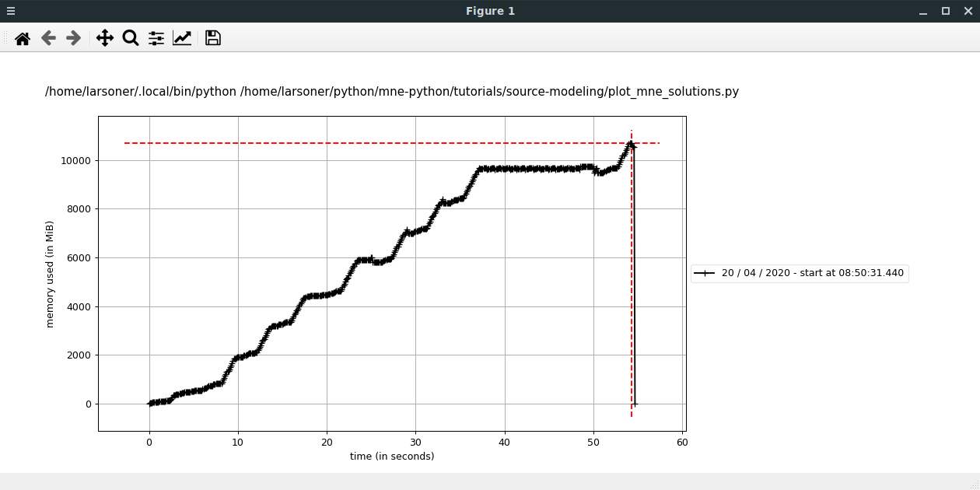Screen dimensions: 980x490
Task: Close the Figure 1 window
Action: click(968, 11)
